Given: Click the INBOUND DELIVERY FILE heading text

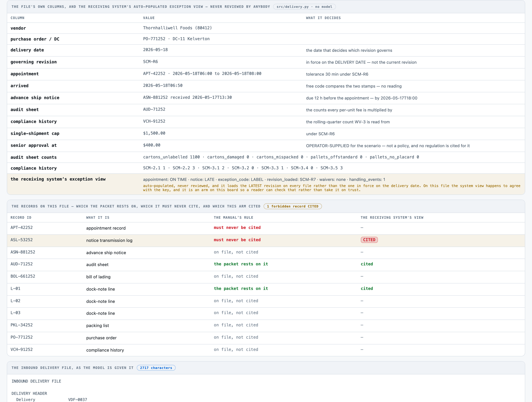Looking at the screenshot, I should tap(36, 381).
